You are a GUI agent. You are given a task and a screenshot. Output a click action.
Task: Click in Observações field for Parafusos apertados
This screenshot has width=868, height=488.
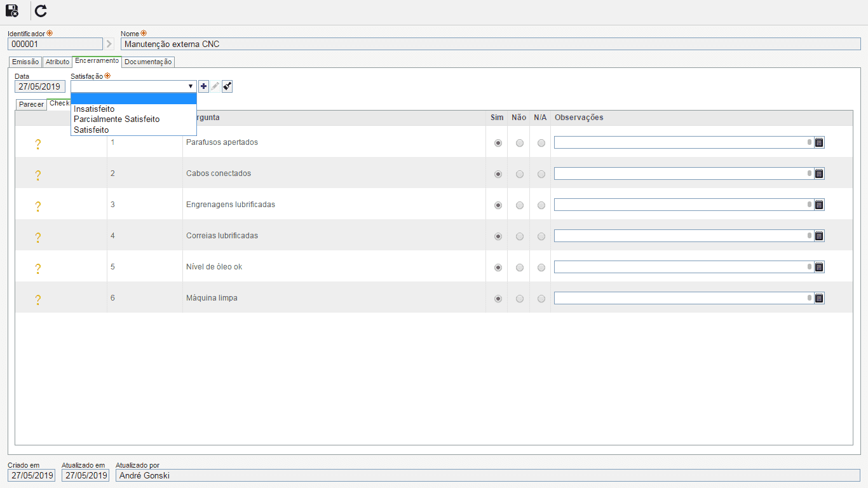pos(684,142)
